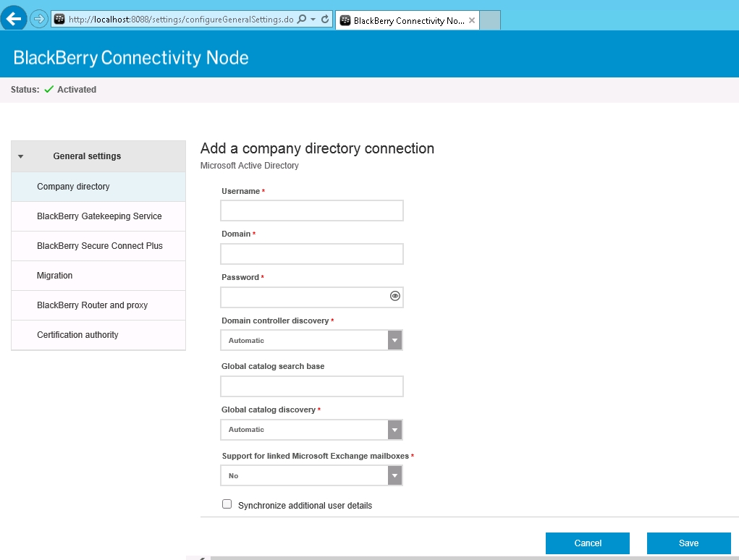This screenshot has height=560, width=739.
Task: Open BlackBerry Secure Connect Plus settings
Action: (x=100, y=246)
